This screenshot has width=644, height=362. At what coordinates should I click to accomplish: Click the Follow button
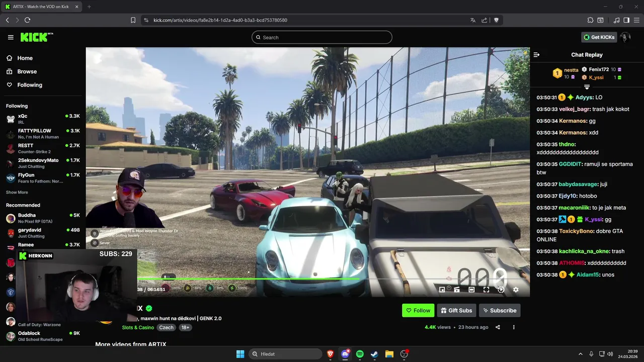418,310
